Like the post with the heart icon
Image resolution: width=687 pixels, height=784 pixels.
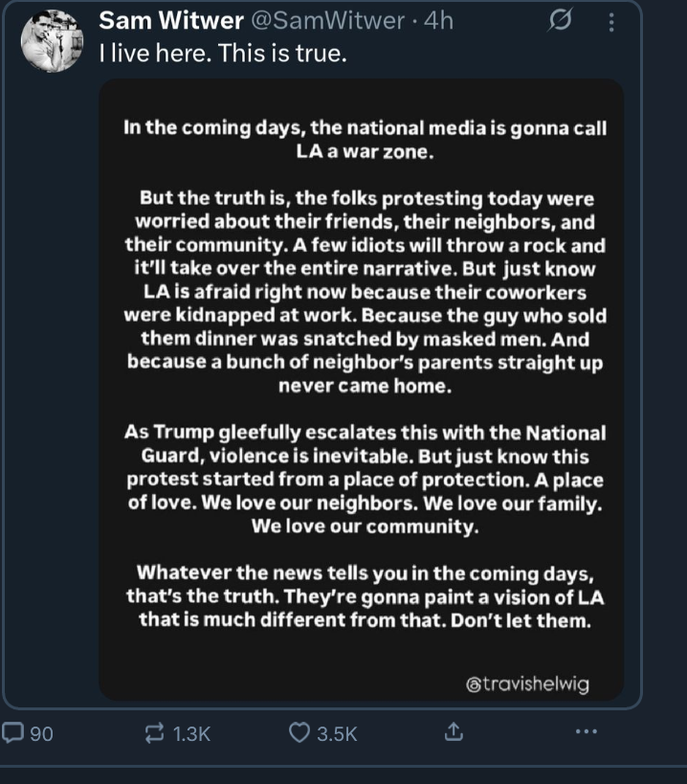pyautogui.click(x=299, y=732)
